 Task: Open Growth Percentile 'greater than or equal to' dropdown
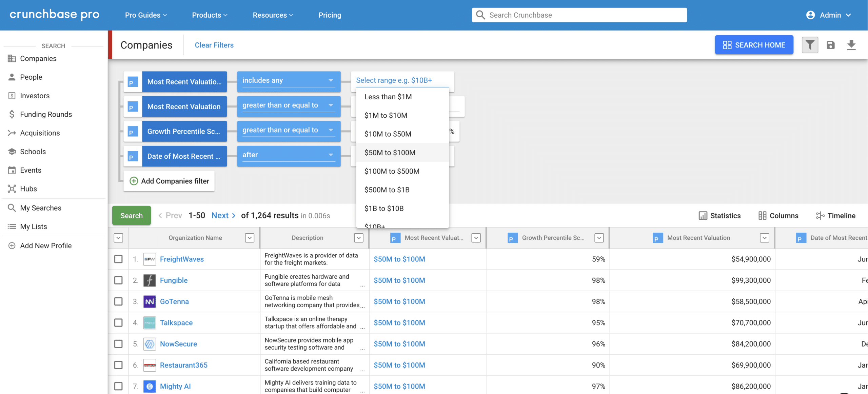289,131
